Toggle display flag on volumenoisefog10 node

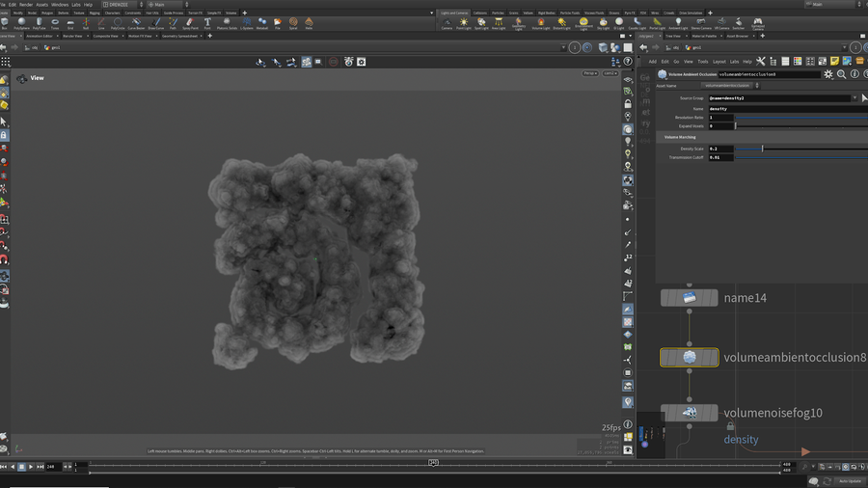(x=713, y=413)
